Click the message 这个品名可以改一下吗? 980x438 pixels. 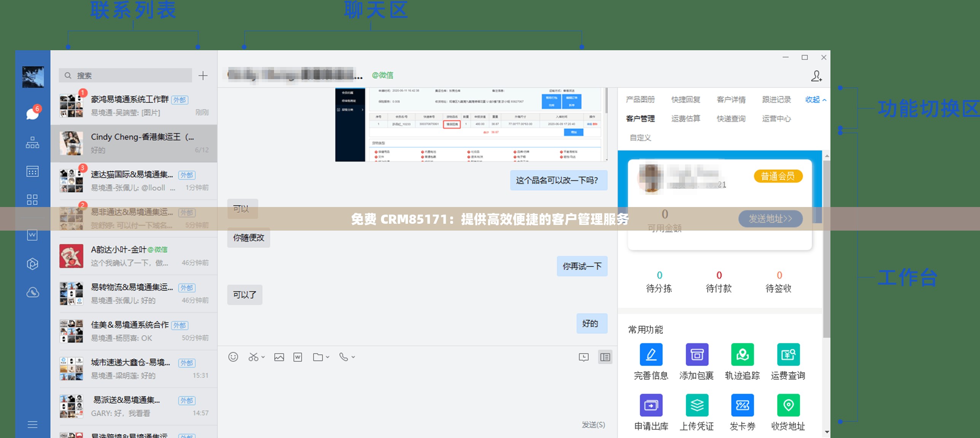pyautogui.click(x=559, y=180)
